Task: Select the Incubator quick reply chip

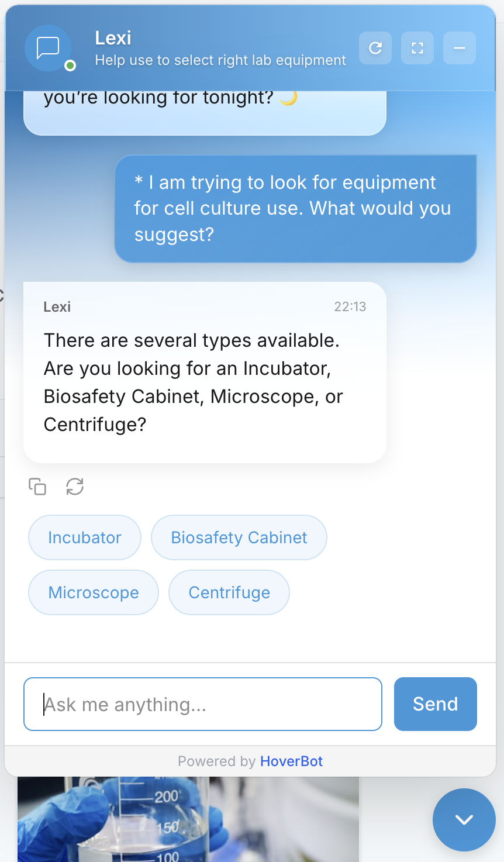Action: point(84,537)
